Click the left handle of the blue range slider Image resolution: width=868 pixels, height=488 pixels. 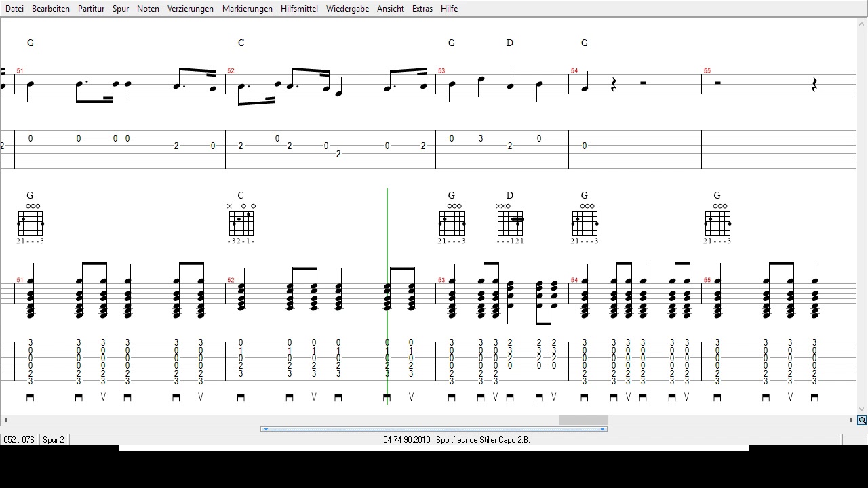click(x=265, y=429)
